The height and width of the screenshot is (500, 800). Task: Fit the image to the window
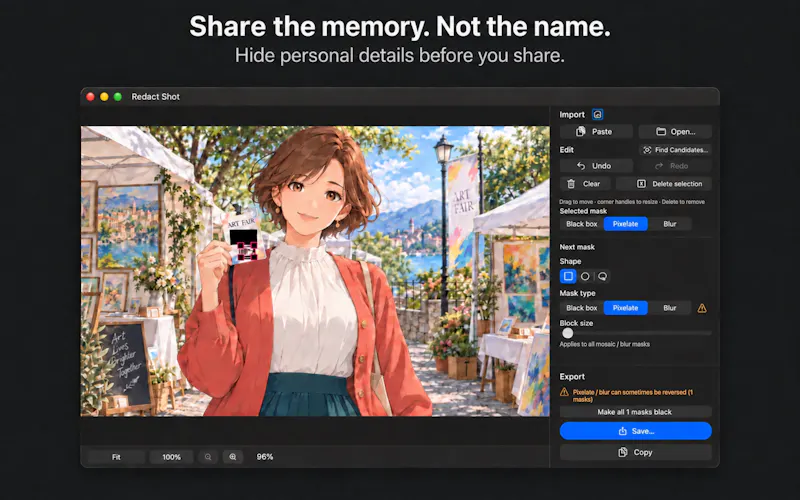pyautogui.click(x=116, y=457)
